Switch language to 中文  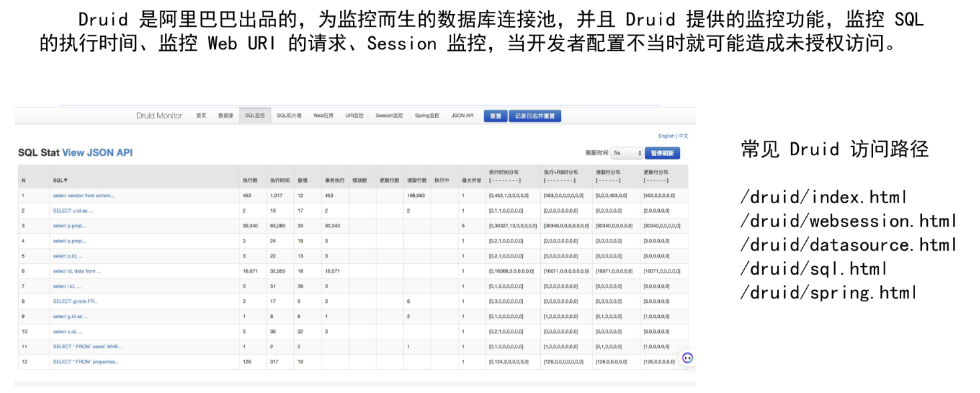(683, 136)
